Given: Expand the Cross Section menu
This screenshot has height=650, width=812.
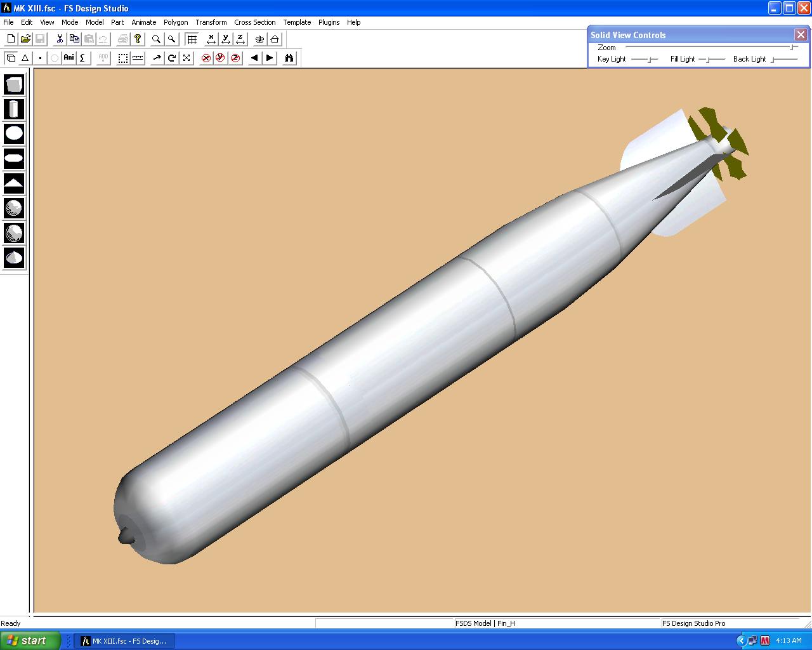Looking at the screenshot, I should [254, 22].
